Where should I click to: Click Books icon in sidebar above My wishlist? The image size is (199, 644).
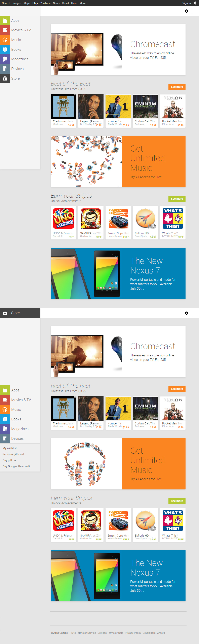point(5,419)
